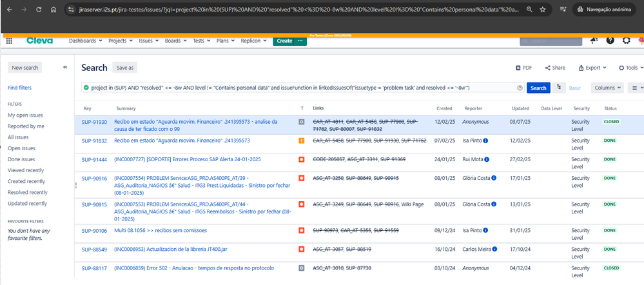Sort by the Created column header
Screen dimensions: 644x285
[444, 108]
